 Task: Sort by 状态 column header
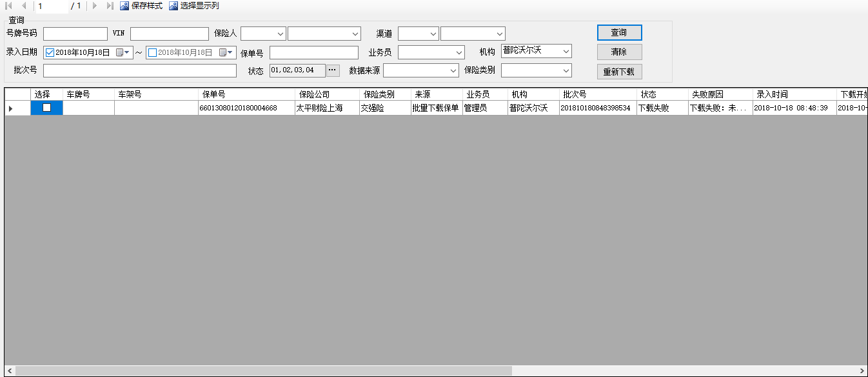tap(663, 94)
